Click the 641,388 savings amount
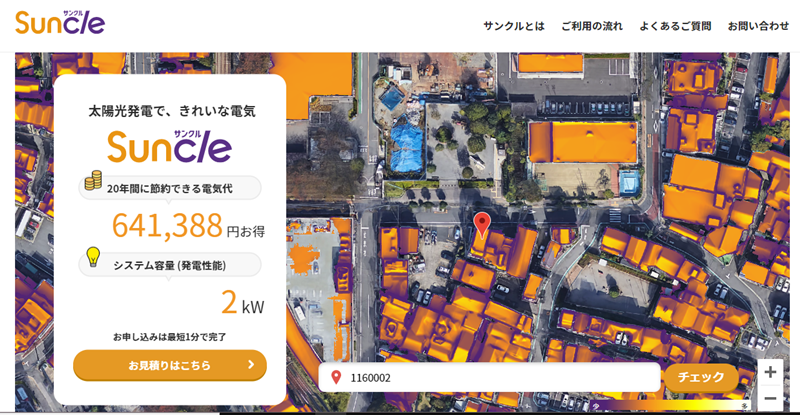This screenshot has width=800, height=415. (167, 226)
